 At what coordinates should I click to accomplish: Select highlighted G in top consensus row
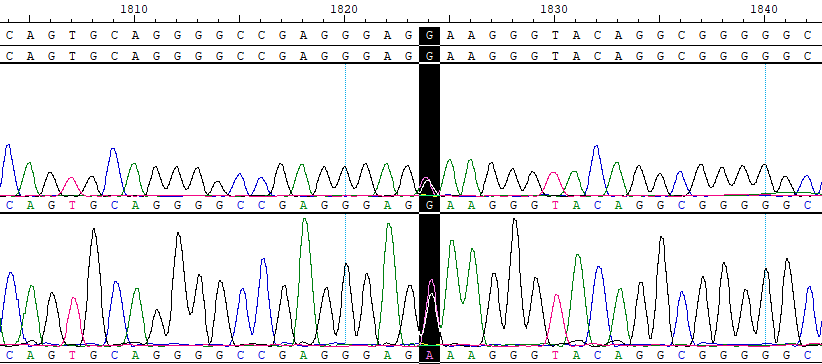429,36
